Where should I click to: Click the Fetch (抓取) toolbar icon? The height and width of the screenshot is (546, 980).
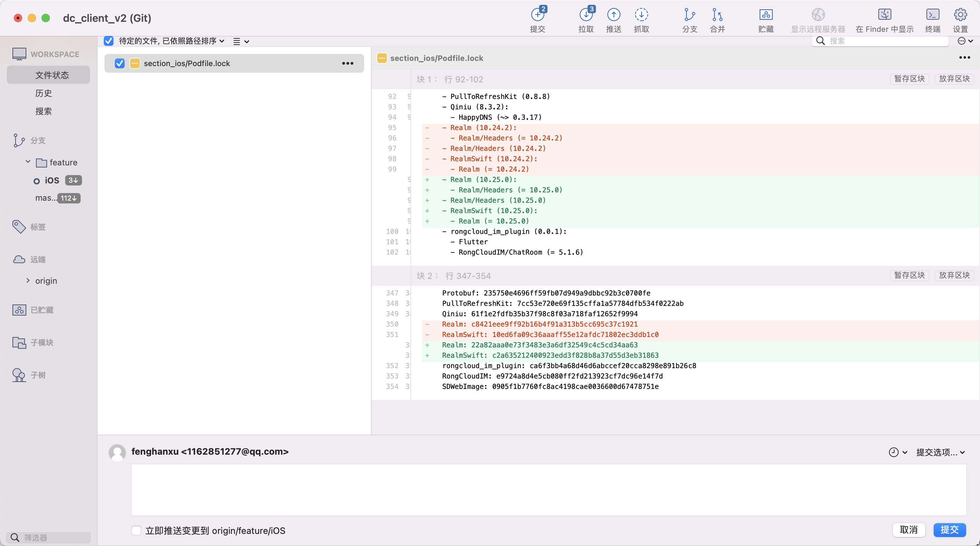(641, 15)
